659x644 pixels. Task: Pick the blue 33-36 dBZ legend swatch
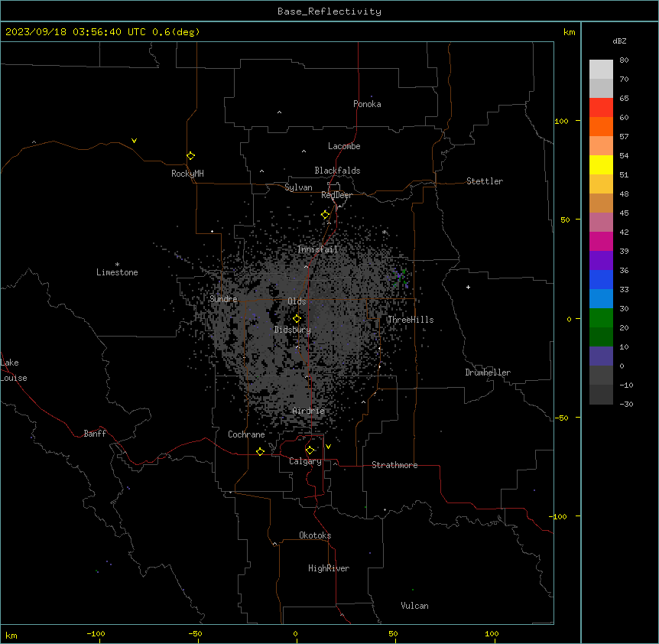[601, 279]
